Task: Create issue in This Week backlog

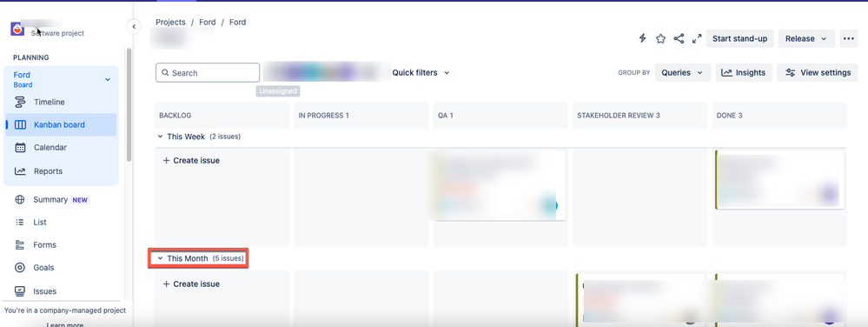Action: 191,160
